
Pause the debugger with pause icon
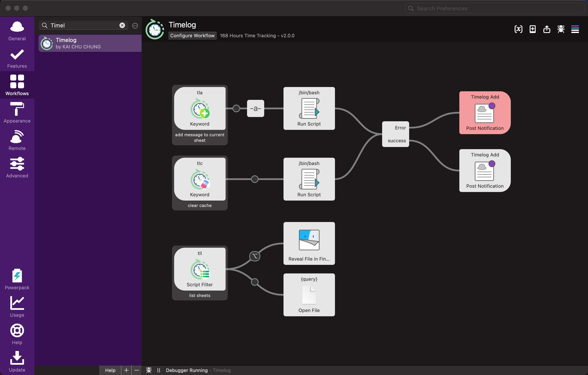click(159, 370)
